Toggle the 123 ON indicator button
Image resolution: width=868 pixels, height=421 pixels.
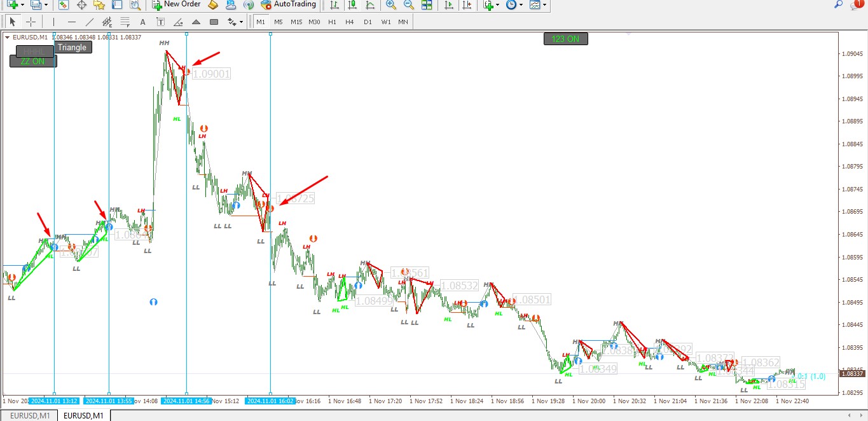pyautogui.click(x=565, y=39)
